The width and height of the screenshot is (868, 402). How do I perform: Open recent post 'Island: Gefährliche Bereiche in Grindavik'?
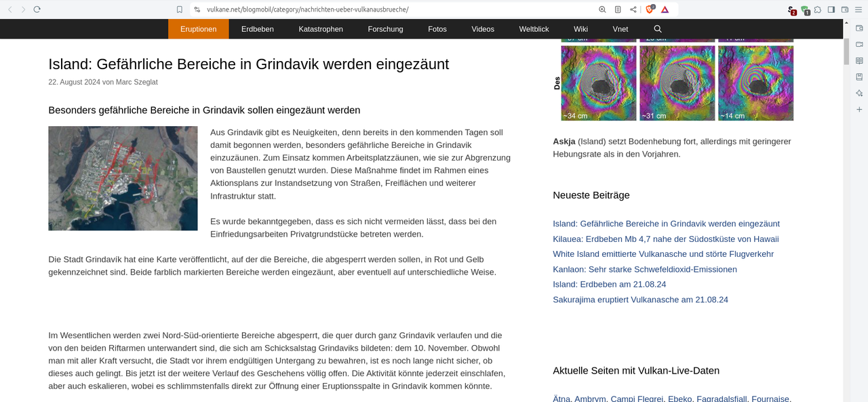pos(666,224)
